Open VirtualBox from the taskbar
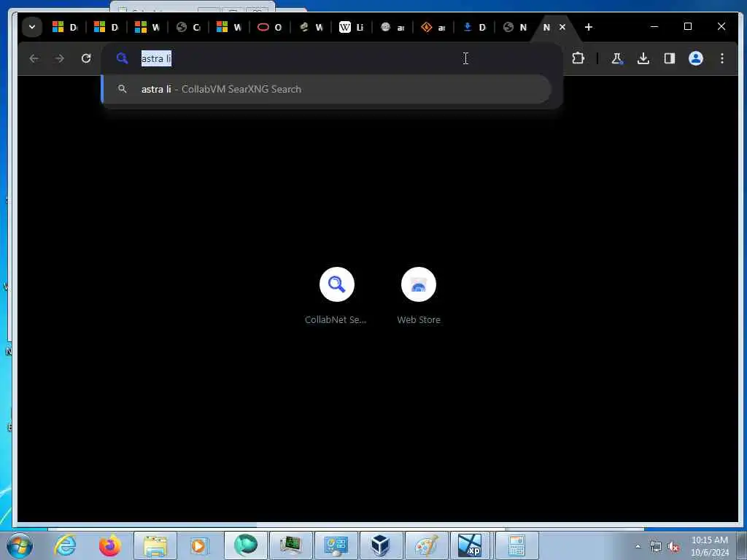Image resolution: width=747 pixels, height=560 pixels. click(381, 545)
